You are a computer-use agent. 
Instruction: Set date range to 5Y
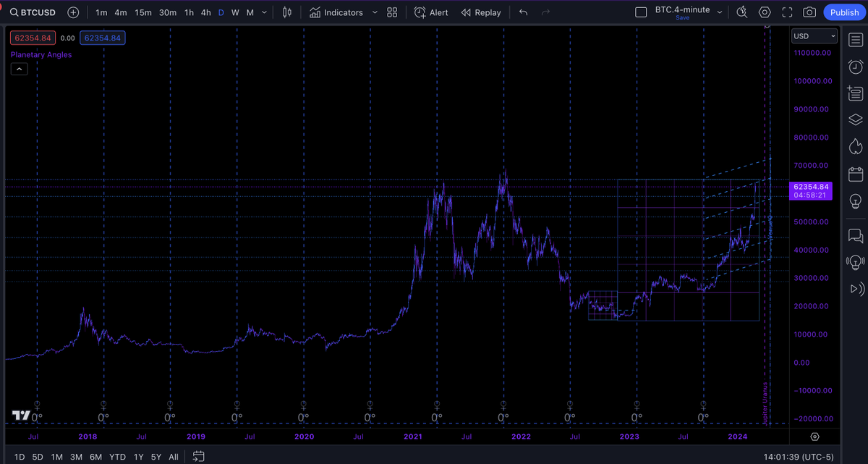[156, 457]
